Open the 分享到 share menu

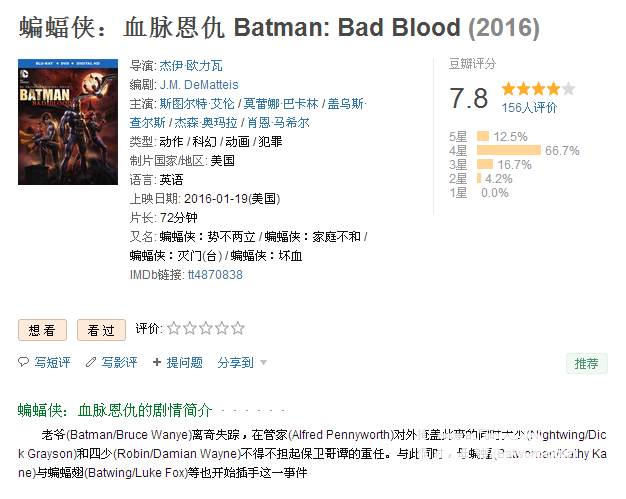[x=236, y=362]
